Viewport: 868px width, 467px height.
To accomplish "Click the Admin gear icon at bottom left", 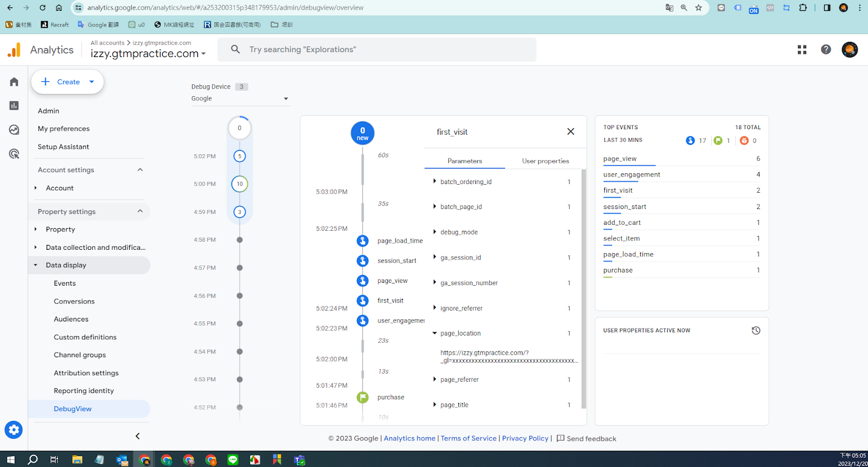I will [14, 430].
